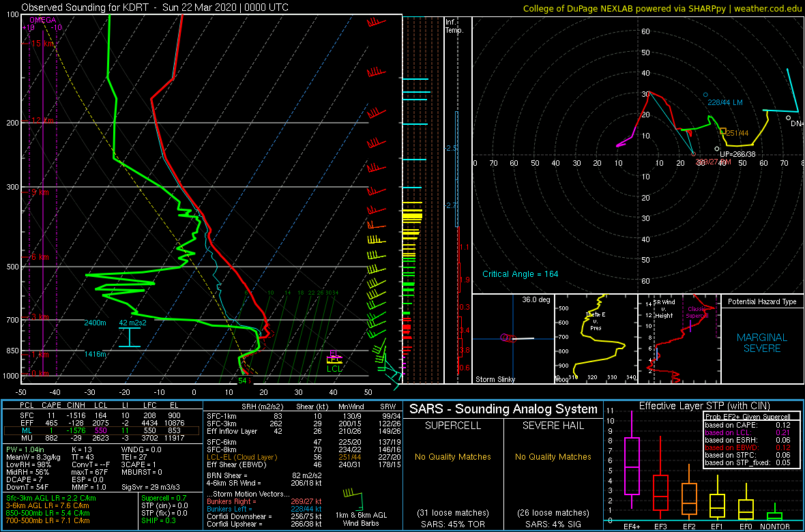The height and width of the screenshot is (532, 805).
Task: Click the (31 loose matches) text
Action: coord(453,512)
